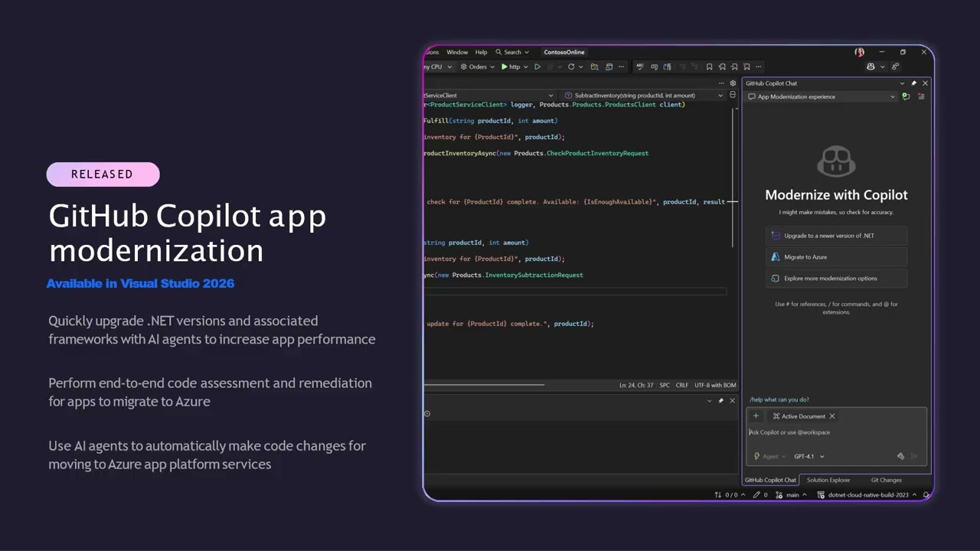
Task: Select the GitHub Copilot Chat tab
Action: 770,480
